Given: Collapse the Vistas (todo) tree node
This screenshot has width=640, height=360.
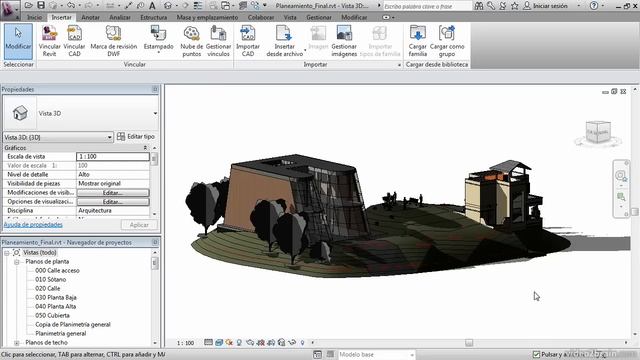Looking at the screenshot, I should 7,253.
